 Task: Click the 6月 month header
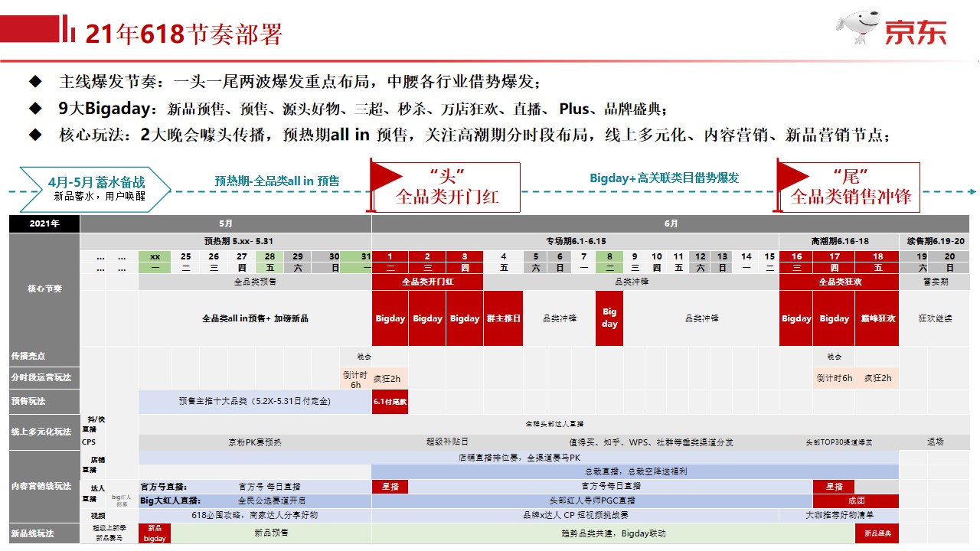point(671,223)
